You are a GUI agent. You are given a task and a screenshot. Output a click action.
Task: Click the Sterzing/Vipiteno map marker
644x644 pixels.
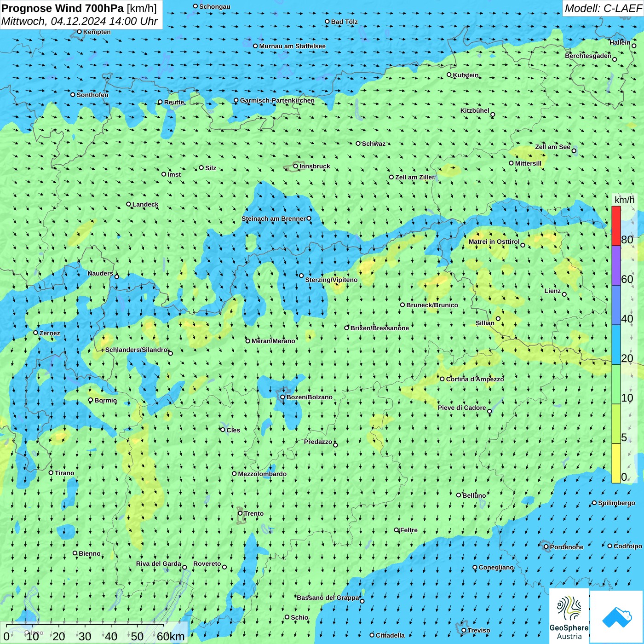pyautogui.click(x=301, y=276)
